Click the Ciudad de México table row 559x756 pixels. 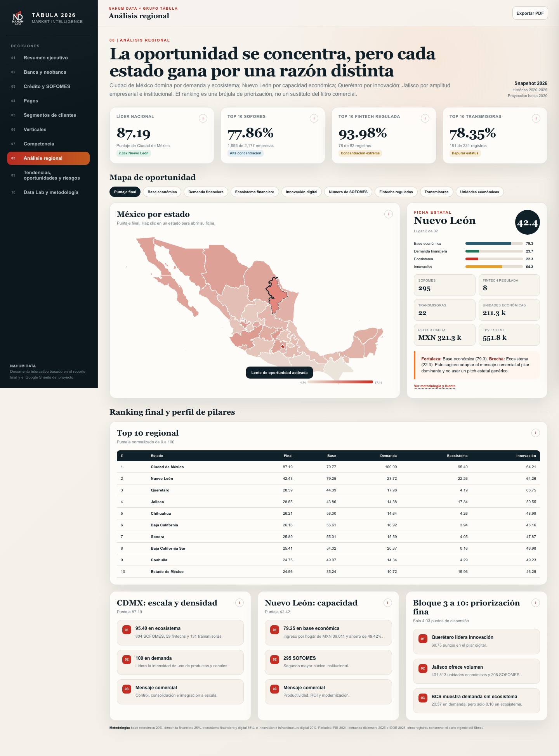click(x=328, y=467)
